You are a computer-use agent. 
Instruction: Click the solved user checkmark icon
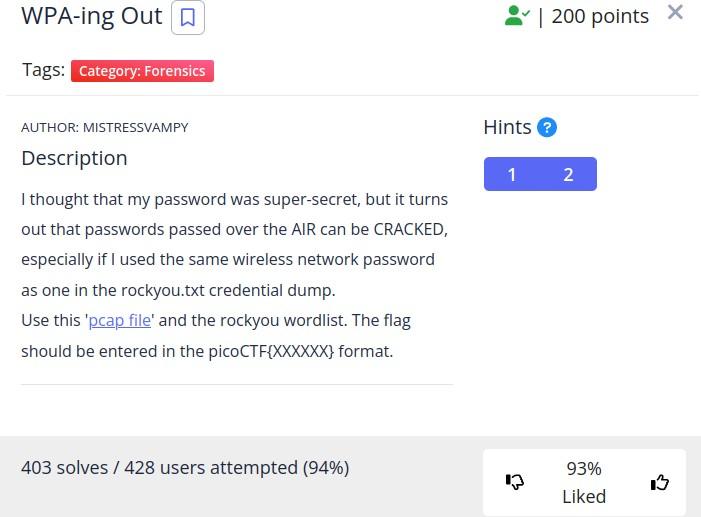pyautogui.click(x=517, y=16)
